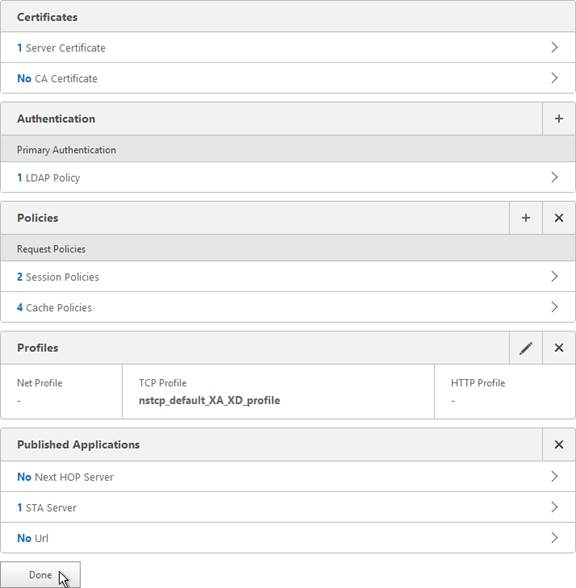The image size is (576, 588).
Task: Open the 2 Session Policies row
Action: (288, 277)
